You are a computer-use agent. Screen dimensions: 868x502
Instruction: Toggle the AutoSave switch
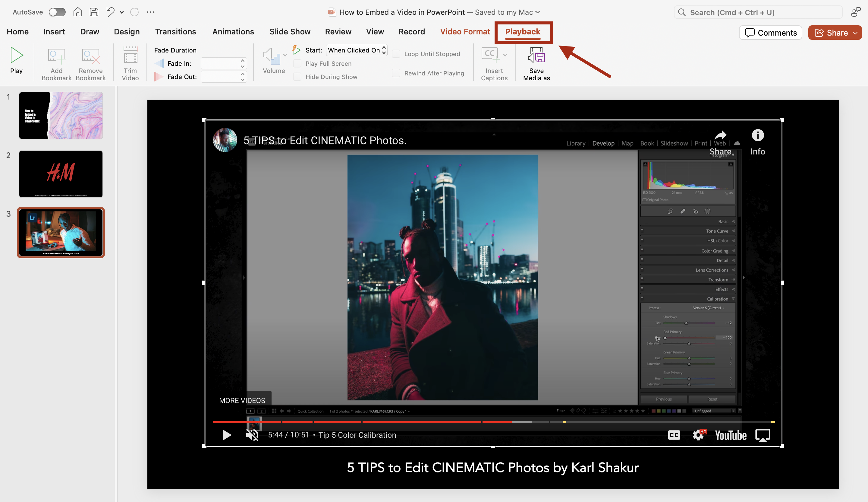point(57,12)
